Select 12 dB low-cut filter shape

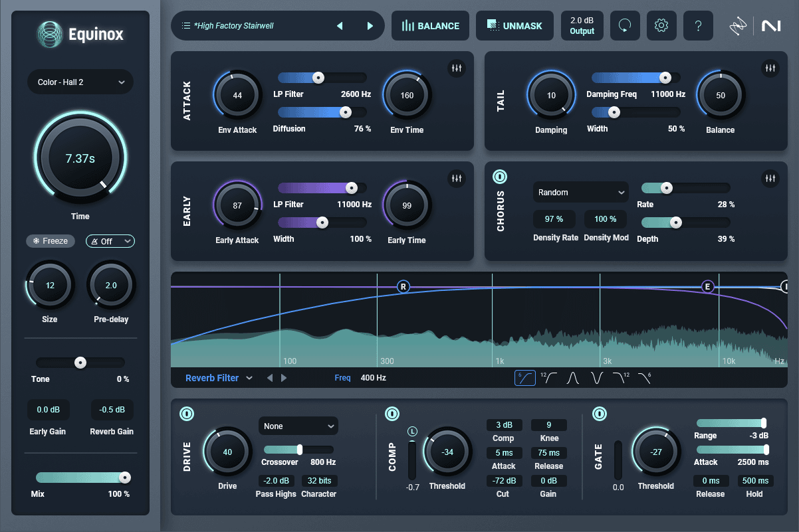548,378
